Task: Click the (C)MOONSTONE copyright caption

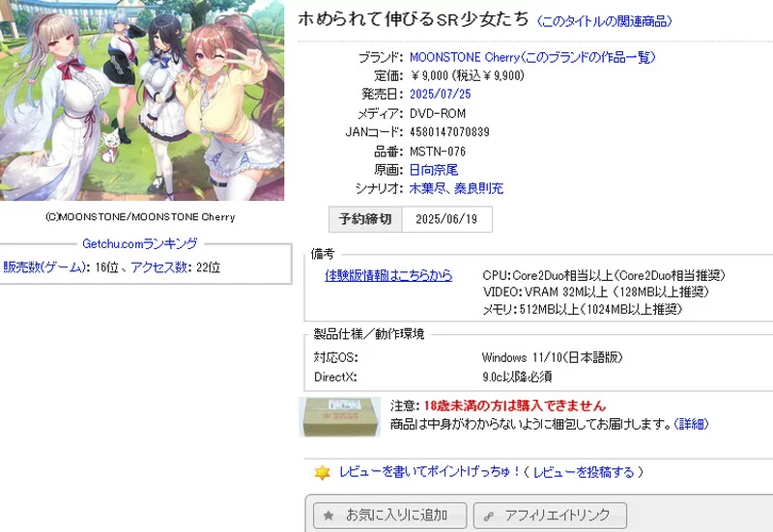Action: coord(140,216)
